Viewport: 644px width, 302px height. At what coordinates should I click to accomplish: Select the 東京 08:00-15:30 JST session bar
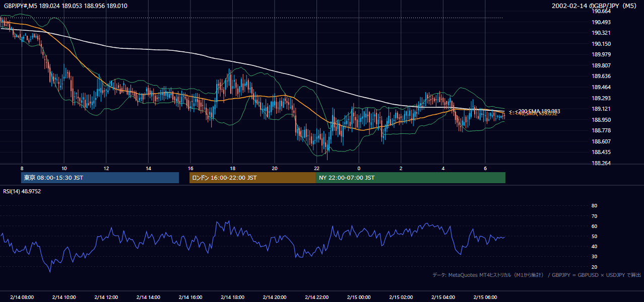[x=100, y=178]
